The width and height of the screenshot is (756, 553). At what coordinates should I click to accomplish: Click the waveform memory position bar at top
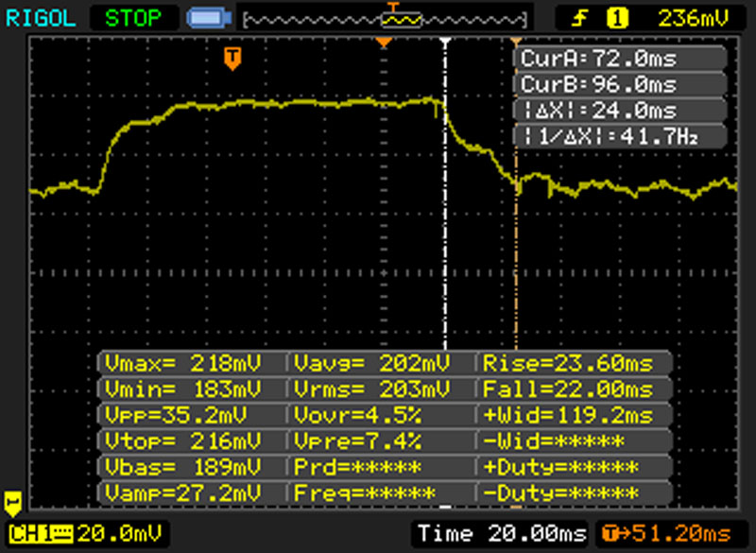pyautogui.click(x=384, y=17)
